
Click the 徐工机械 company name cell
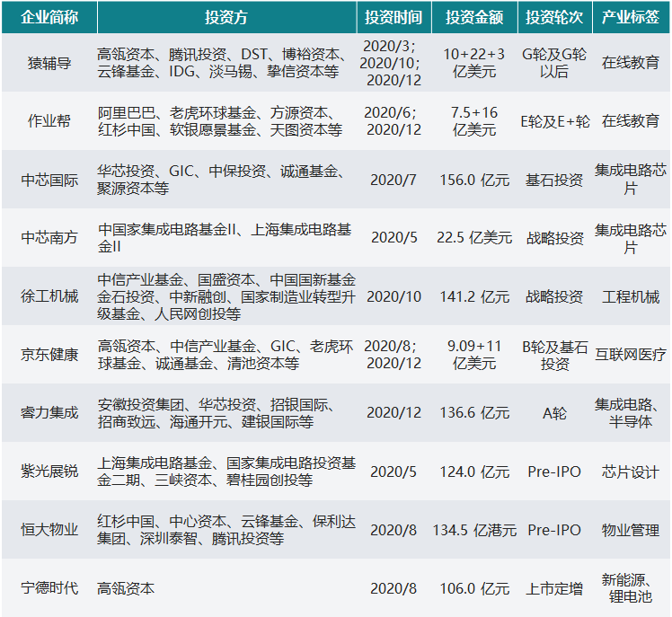(x=49, y=296)
